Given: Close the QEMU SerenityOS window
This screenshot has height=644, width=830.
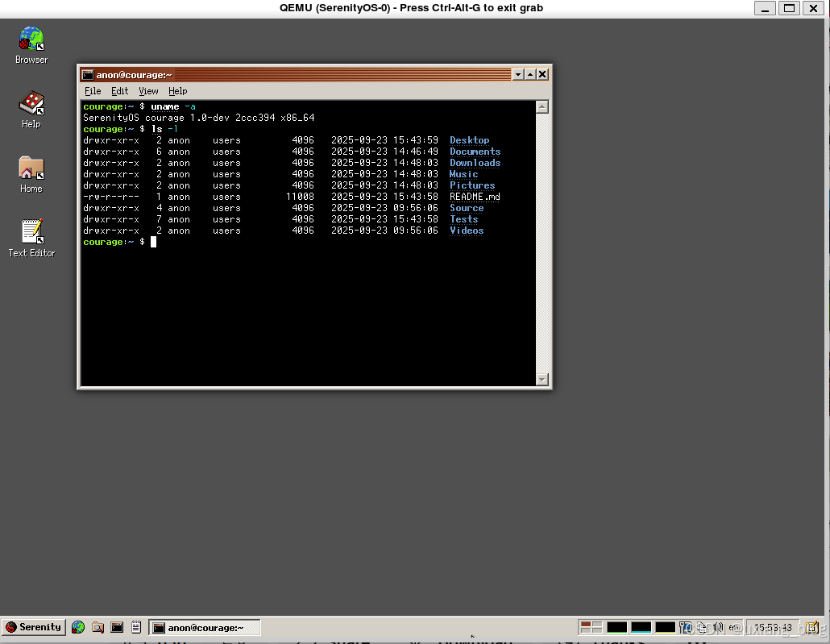Looking at the screenshot, I should pyautogui.click(x=814, y=8).
